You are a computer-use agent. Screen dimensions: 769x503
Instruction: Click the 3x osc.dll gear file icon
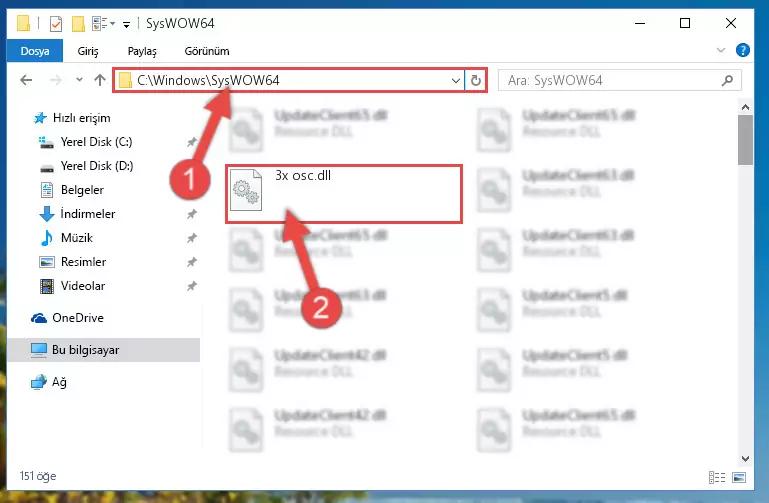246,189
